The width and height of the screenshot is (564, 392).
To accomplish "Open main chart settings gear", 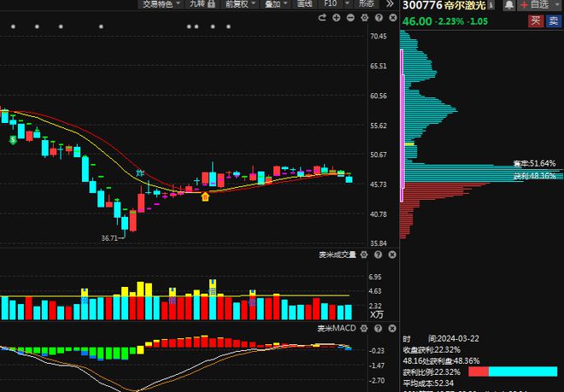I will coord(364,18).
